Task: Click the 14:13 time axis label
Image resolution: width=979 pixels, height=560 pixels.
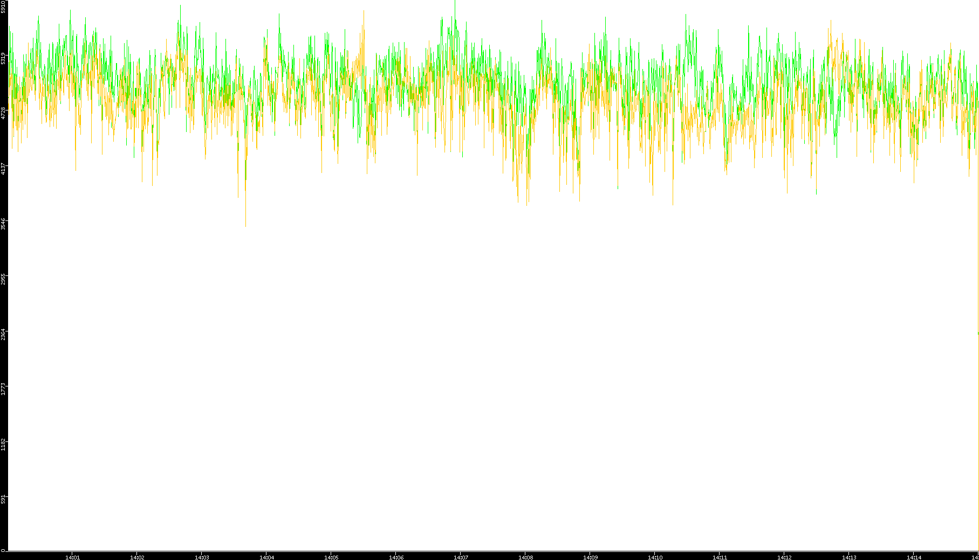Action: click(849, 557)
